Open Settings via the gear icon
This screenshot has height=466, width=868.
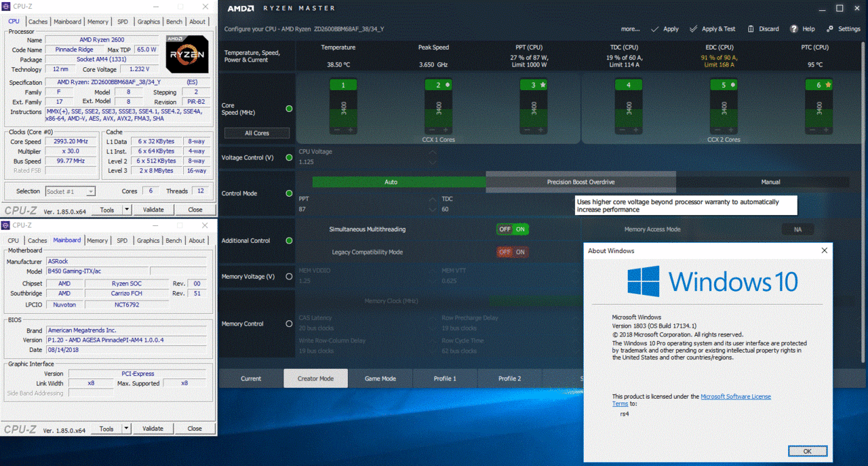pos(830,29)
